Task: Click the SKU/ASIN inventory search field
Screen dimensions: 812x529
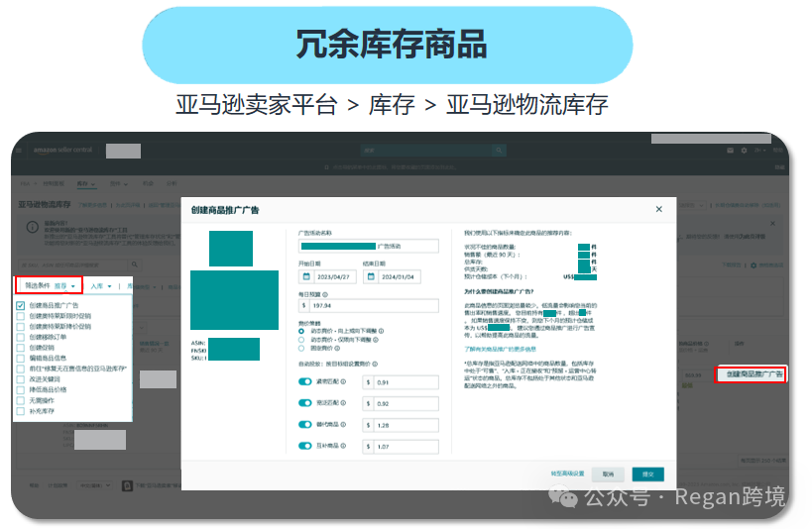Action: coord(73,264)
